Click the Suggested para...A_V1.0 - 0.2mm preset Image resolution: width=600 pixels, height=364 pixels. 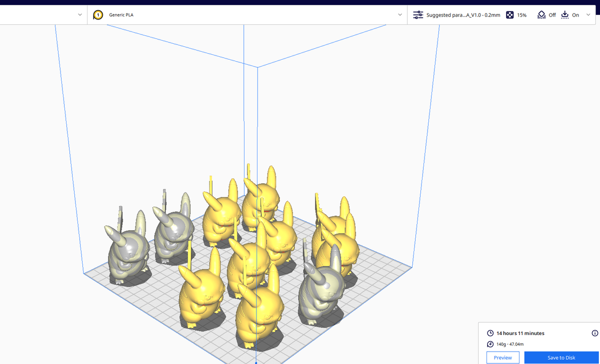click(462, 15)
